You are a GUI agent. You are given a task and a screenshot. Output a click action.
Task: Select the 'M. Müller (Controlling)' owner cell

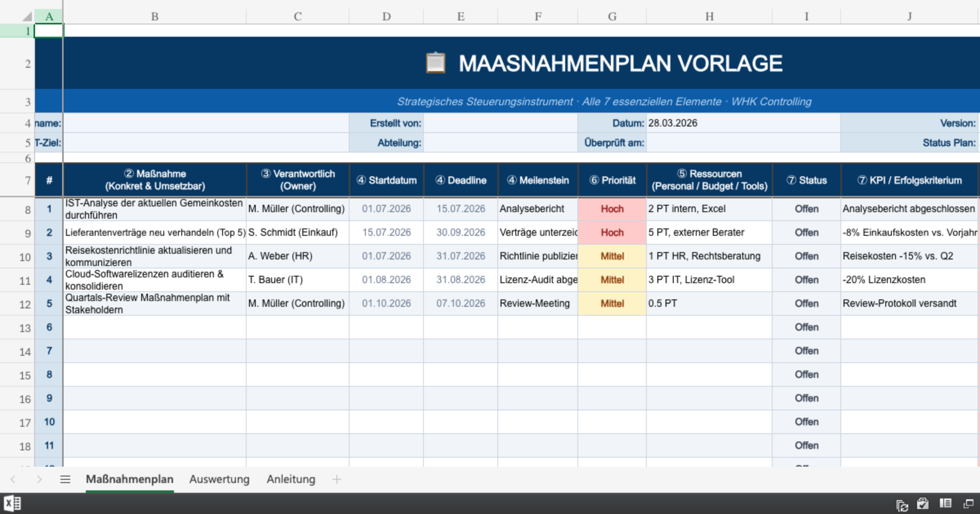coord(297,209)
